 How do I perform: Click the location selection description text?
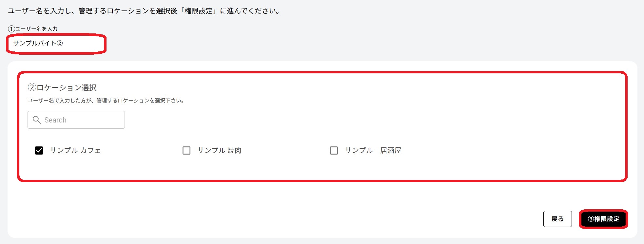(107, 101)
